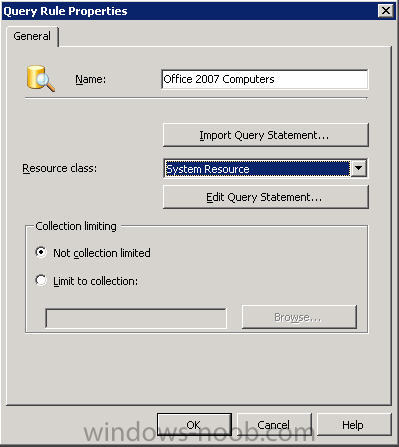Click the greyed-out Browse button
The height and width of the screenshot is (447, 399).
(299, 317)
